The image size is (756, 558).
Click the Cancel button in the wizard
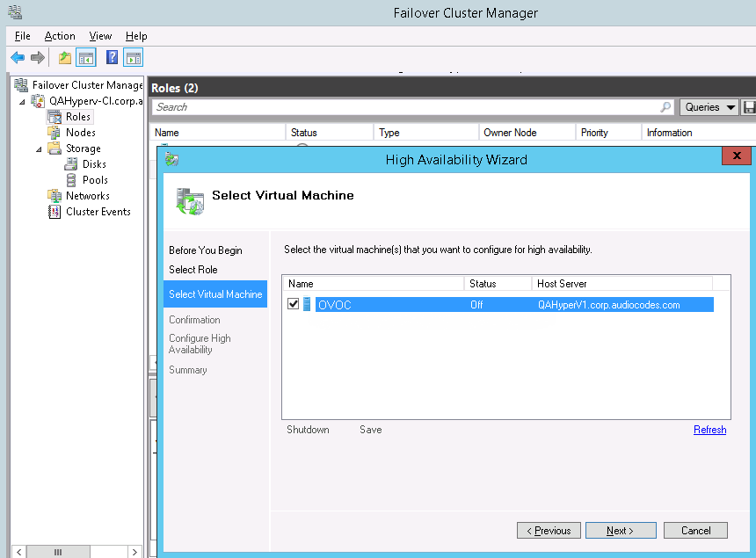pos(695,531)
